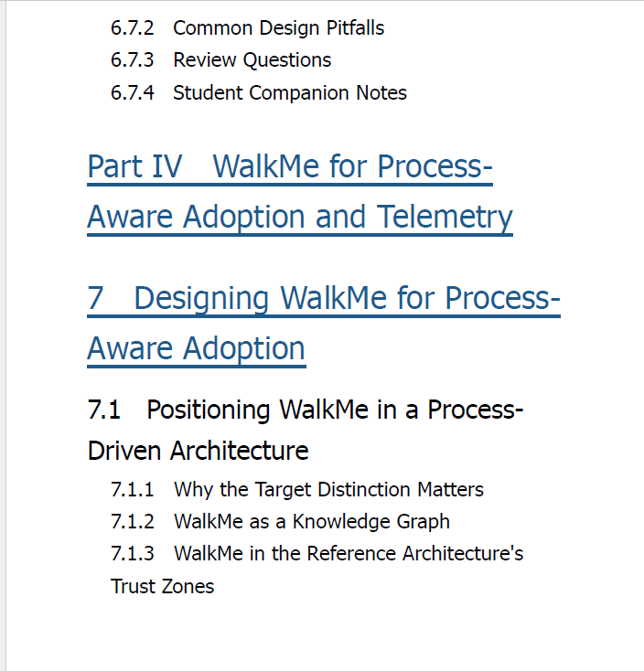Click the 7.1.1 section number
This screenshot has height=671, width=644.
132,490
